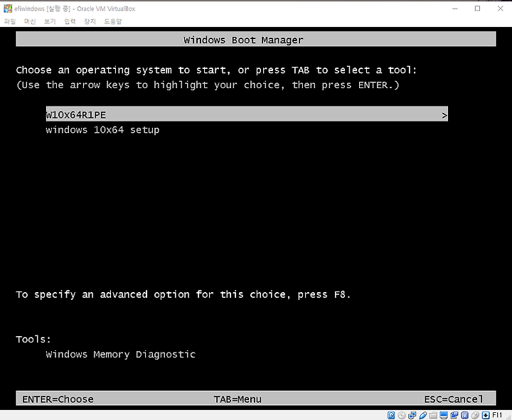Click the Windows Boot Manager title bar
The width and height of the screenshot is (512, 420).
point(256,39)
